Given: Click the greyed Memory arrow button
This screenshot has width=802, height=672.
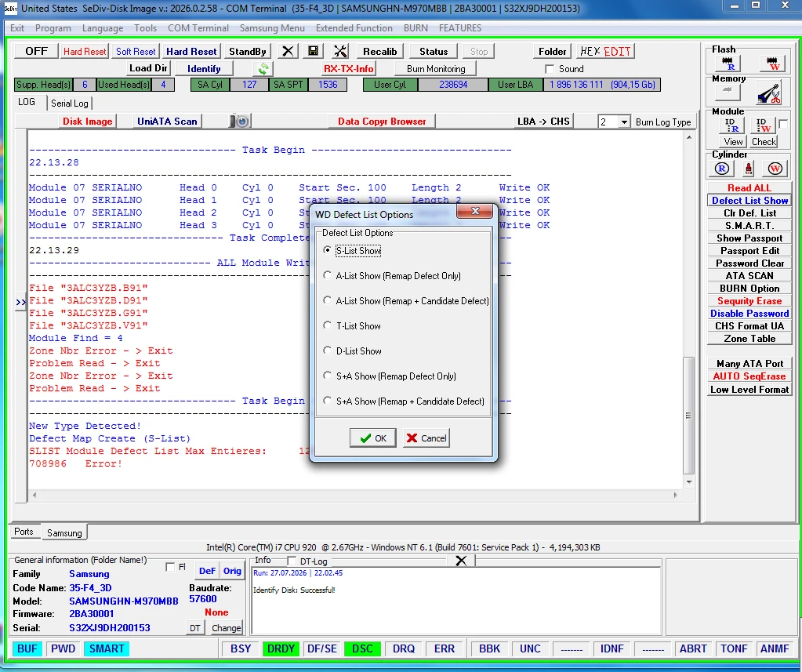Looking at the screenshot, I should [x=727, y=92].
